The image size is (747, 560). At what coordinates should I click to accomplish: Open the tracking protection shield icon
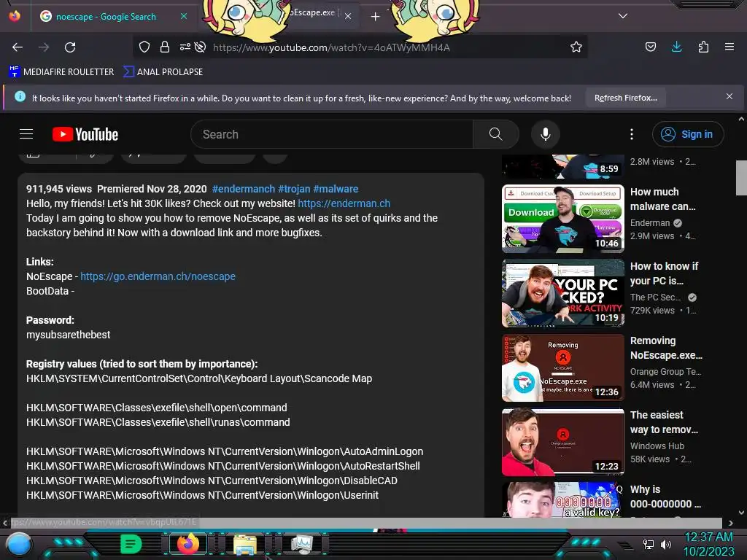[x=144, y=47]
